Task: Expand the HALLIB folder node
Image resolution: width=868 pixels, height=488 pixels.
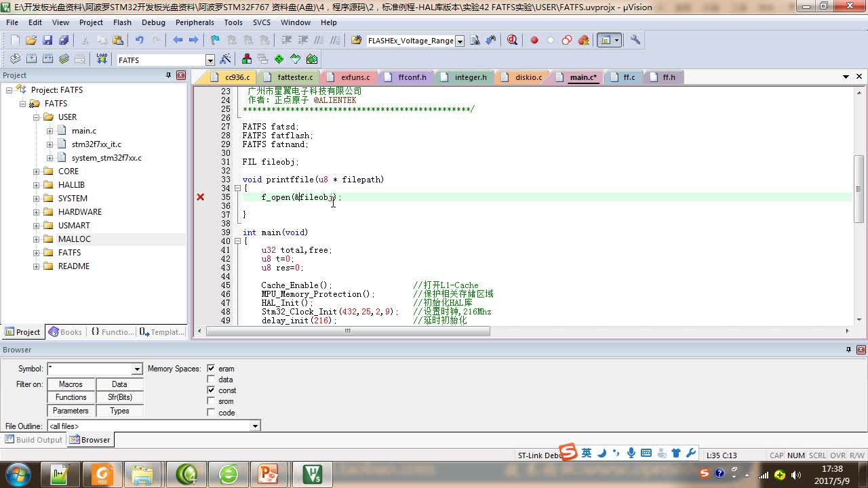Action: (36, 185)
